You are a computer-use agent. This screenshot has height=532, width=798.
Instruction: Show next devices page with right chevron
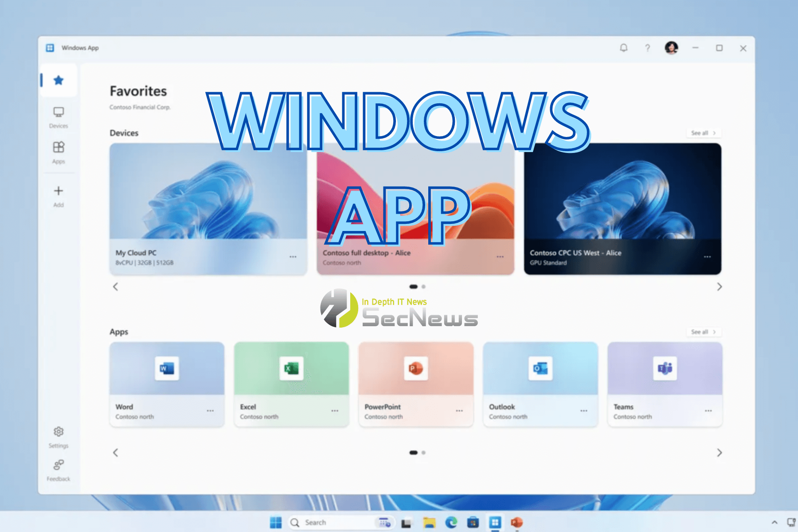[719, 287]
